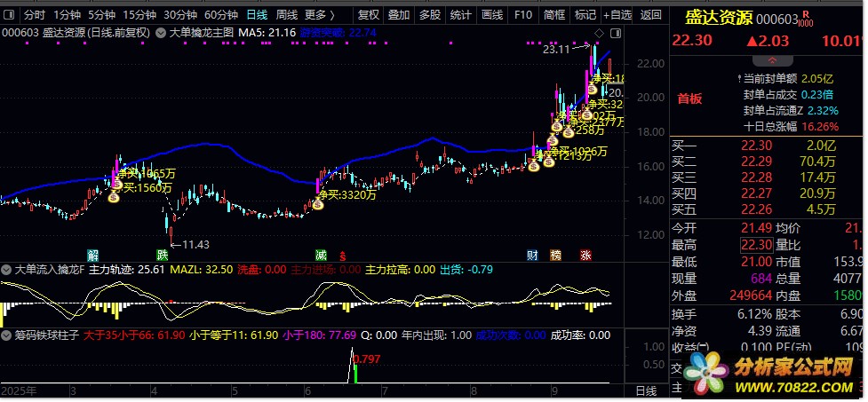Image resolution: width=868 pixels, height=402 pixels.
Task: Click the 出货: -0.79 readout
Action: pos(466,271)
